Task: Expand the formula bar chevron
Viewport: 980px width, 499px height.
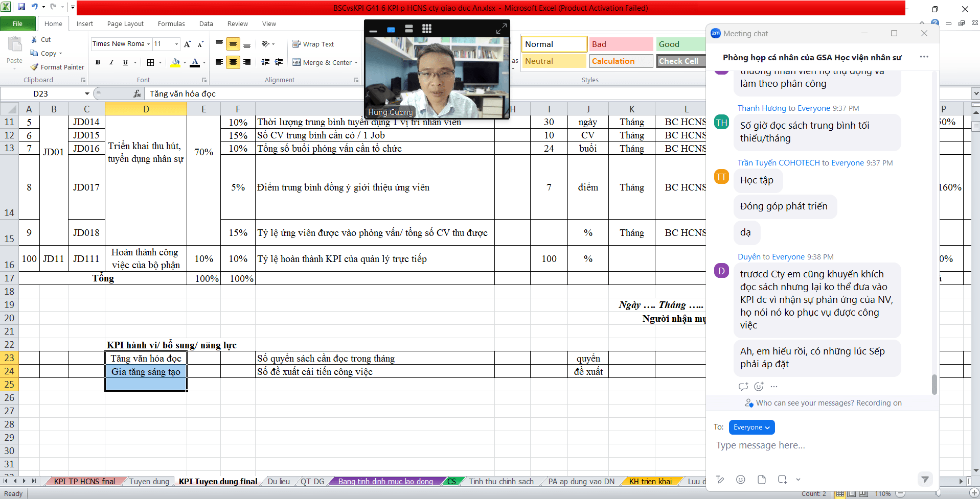Action: click(x=976, y=93)
